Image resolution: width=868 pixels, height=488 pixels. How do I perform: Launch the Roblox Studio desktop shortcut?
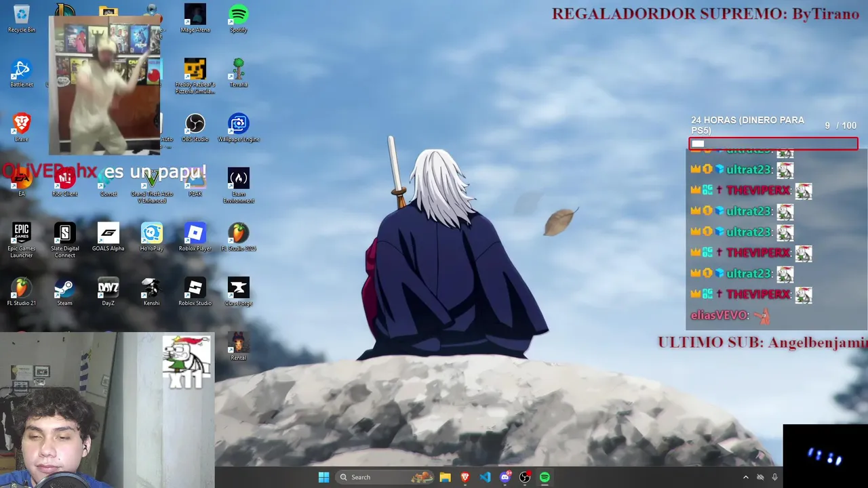(195, 292)
